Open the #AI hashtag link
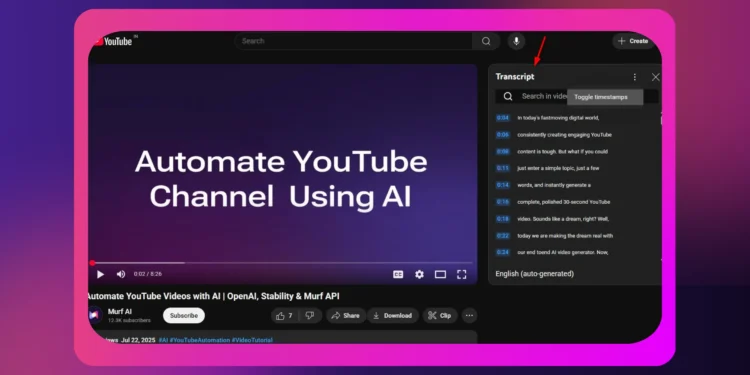Image resolution: width=750 pixels, height=375 pixels. pos(163,340)
